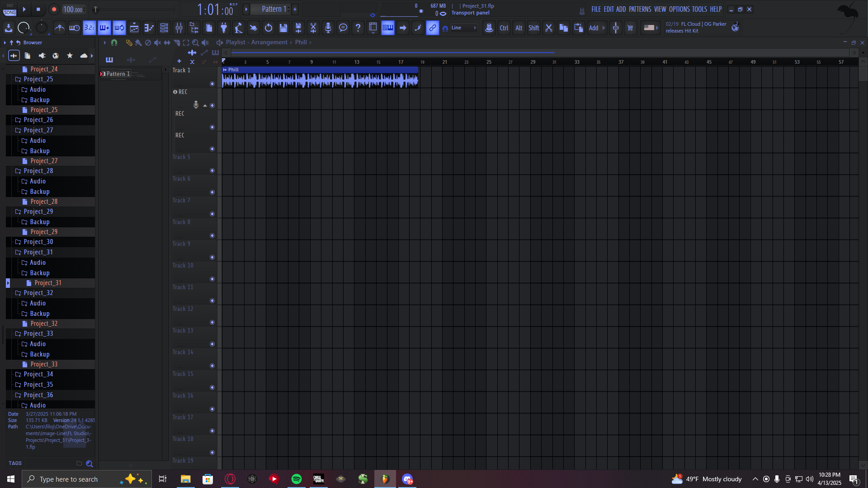Collapse the Project_27 folder
The image size is (868, 488).
(x=38, y=130)
